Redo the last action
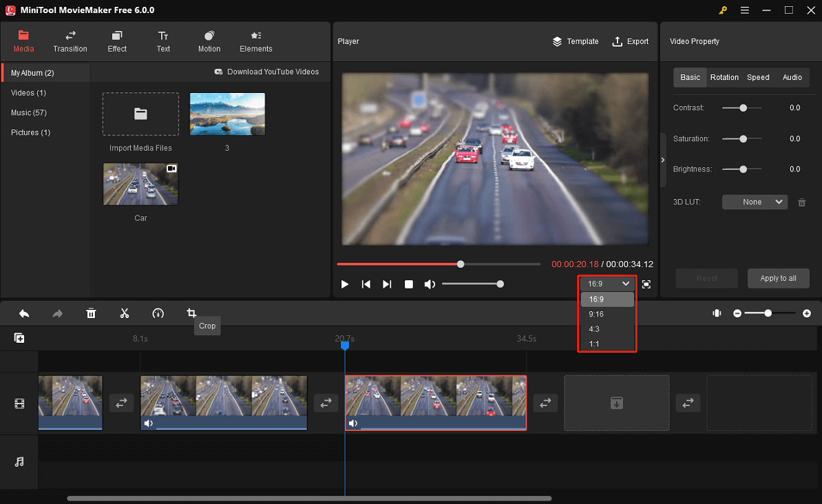822x504 pixels. 58,314
